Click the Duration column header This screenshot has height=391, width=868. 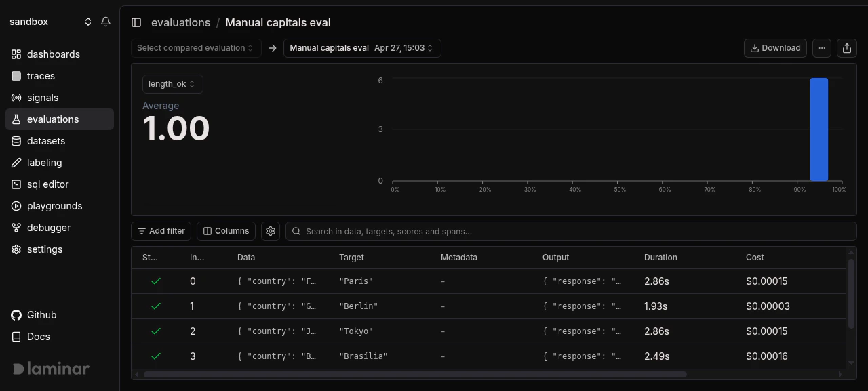[x=660, y=258]
